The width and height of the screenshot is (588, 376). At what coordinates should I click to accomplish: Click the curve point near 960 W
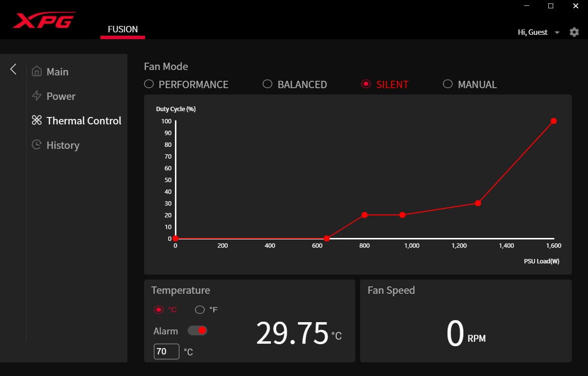point(402,215)
